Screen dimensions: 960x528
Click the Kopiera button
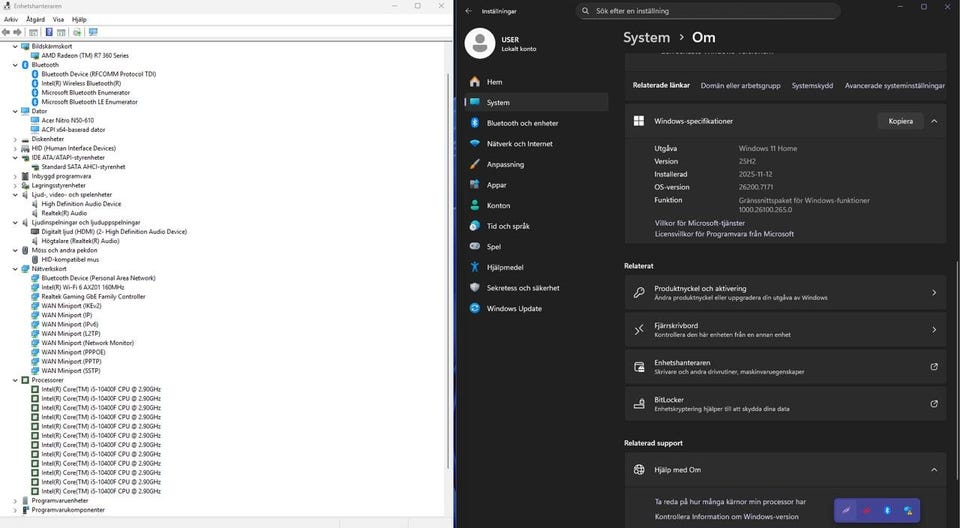[x=900, y=121]
